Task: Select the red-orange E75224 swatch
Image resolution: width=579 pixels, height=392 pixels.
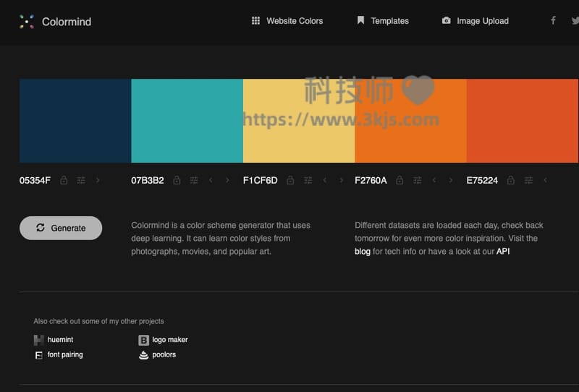Action: coord(523,121)
